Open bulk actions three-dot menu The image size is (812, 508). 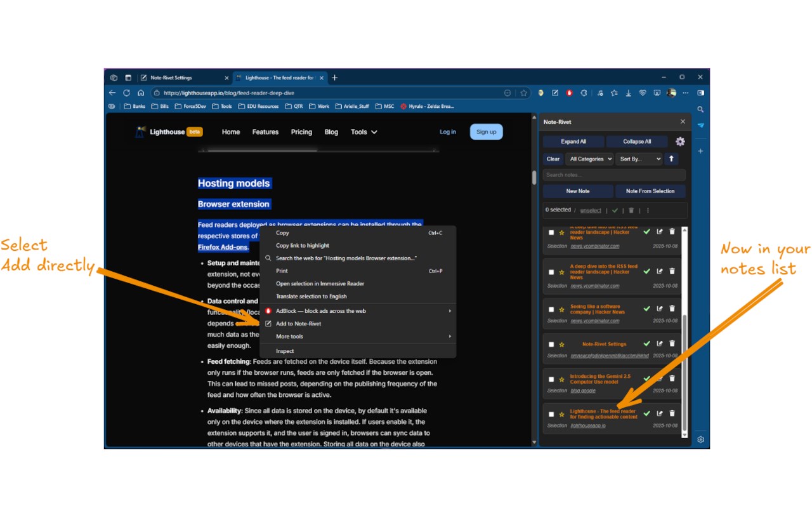pos(648,210)
